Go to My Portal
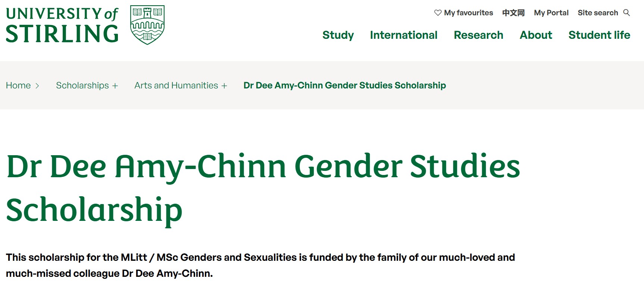Screen dimensions: 644x291 [551, 13]
